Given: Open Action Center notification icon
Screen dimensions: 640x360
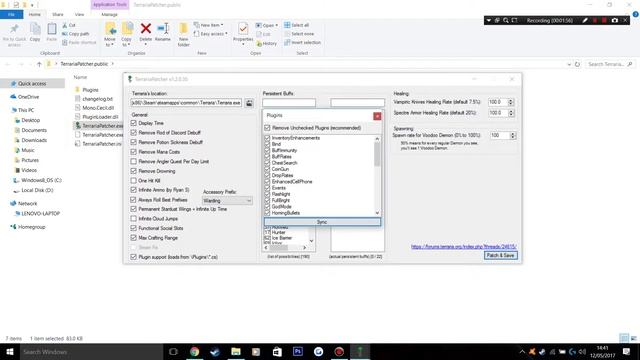Looking at the screenshot, I should click(x=627, y=351).
